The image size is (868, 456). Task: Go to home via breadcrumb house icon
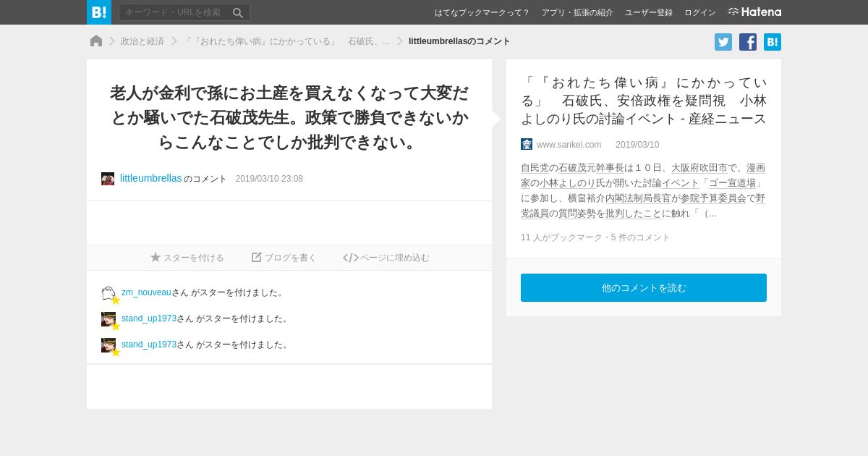pyautogui.click(x=96, y=41)
